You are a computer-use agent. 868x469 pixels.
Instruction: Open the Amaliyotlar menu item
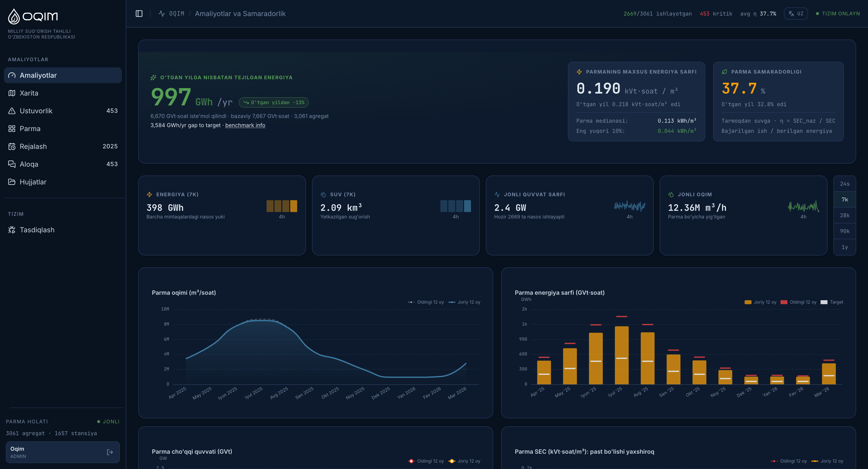click(63, 75)
